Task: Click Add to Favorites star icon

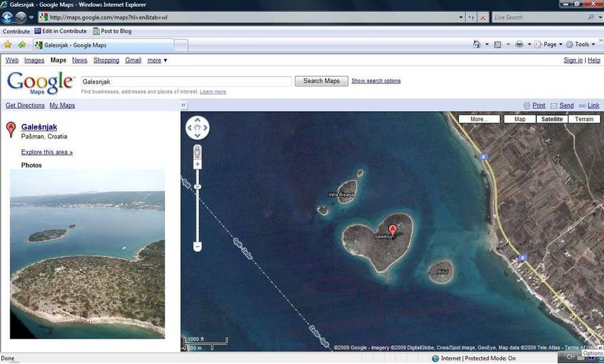Action: click(x=22, y=45)
